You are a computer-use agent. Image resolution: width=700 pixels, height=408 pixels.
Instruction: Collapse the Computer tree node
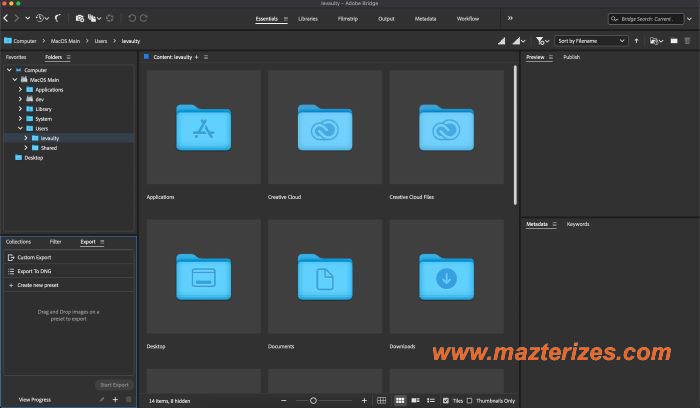click(x=9, y=70)
